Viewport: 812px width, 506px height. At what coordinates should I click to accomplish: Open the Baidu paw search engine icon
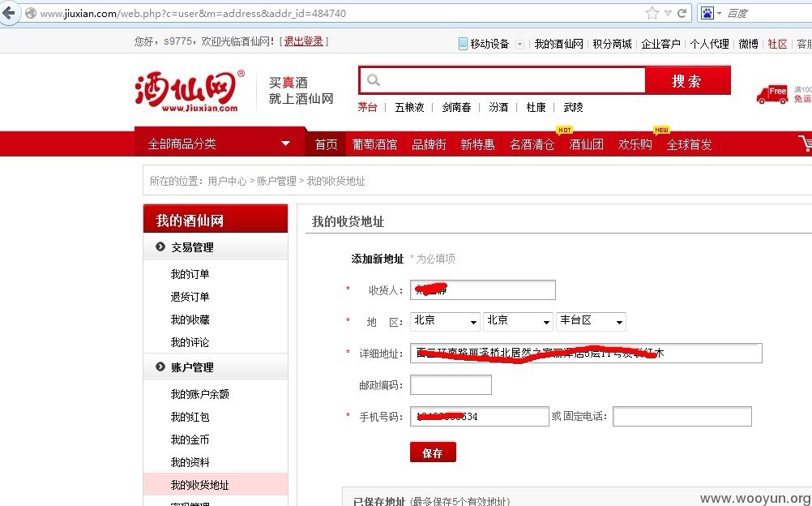pos(707,13)
